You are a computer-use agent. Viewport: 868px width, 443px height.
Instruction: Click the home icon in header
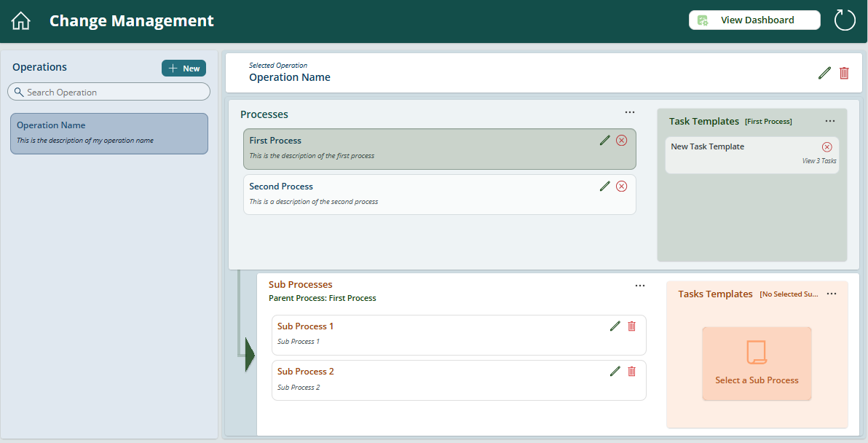21,21
